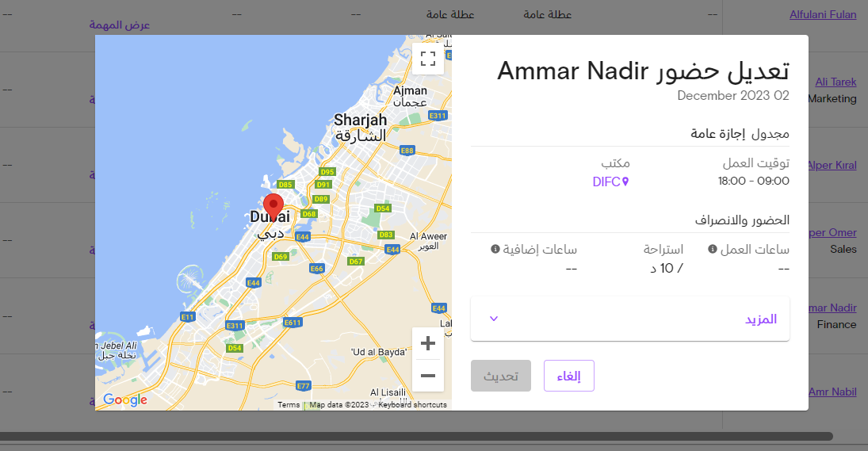Open the DIFC office location link
This screenshot has width=868, height=451.
[x=610, y=182]
